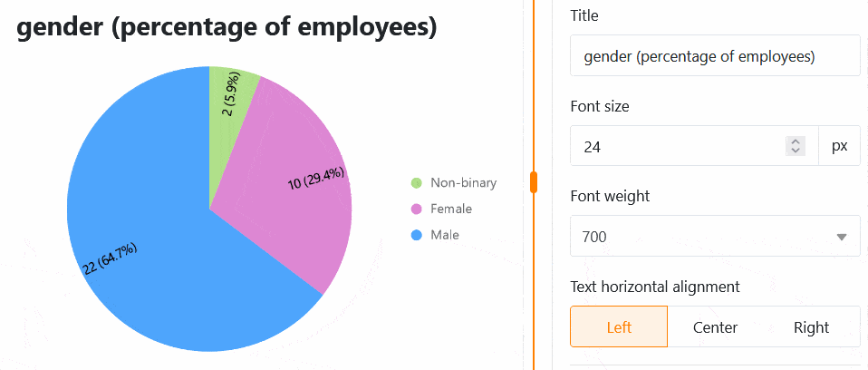Viewport: 868px width, 370px height.
Task: Select Left text horizontal alignment
Action: tap(619, 327)
